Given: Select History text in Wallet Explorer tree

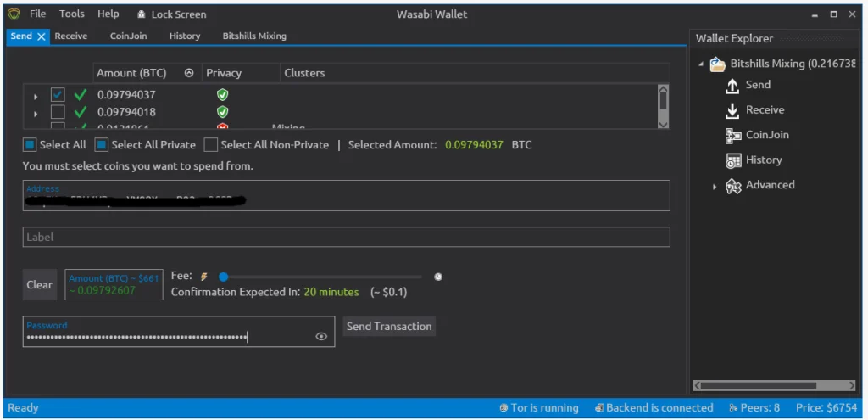Looking at the screenshot, I should pos(764,160).
